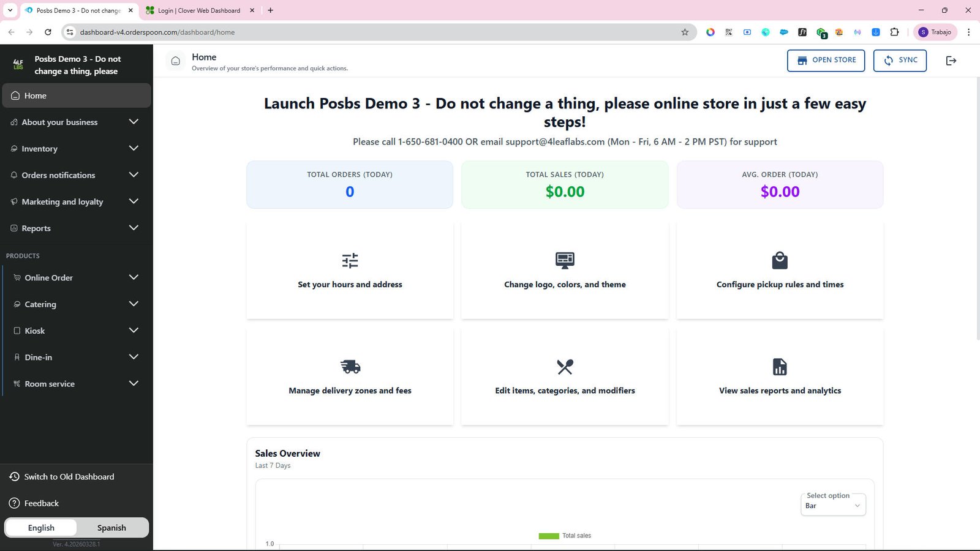Image resolution: width=980 pixels, height=551 pixels.
Task: Open the Room service sidebar item
Action: tap(78, 384)
